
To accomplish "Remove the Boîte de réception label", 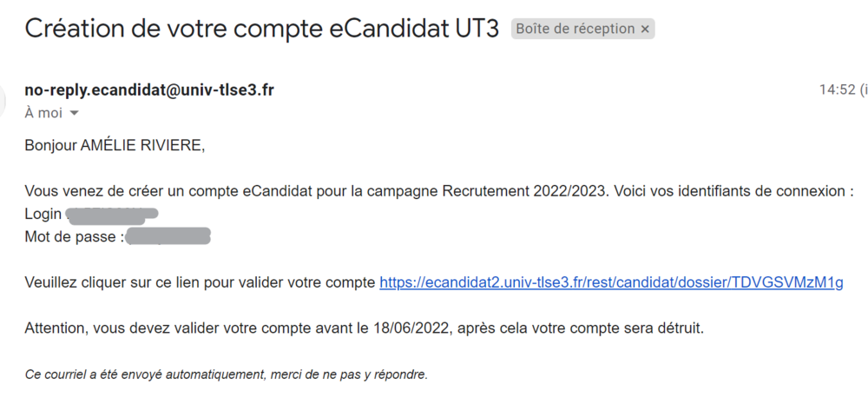I will click(645, 29).
